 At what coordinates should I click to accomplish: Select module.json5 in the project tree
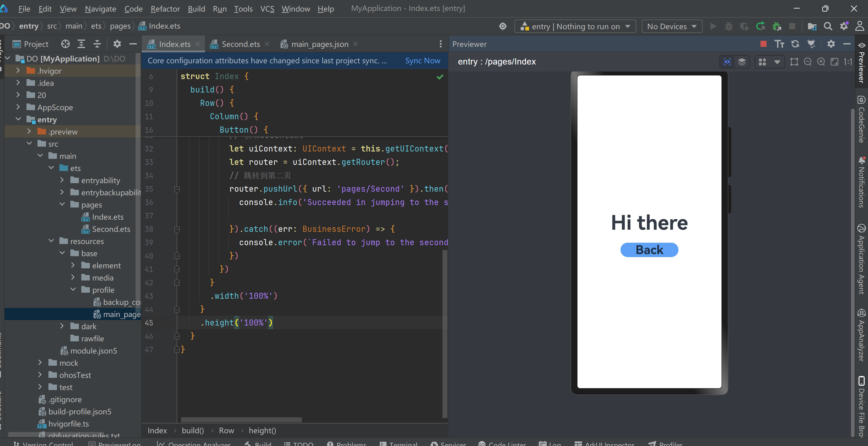pyautogui.click(x=93, y=351)
